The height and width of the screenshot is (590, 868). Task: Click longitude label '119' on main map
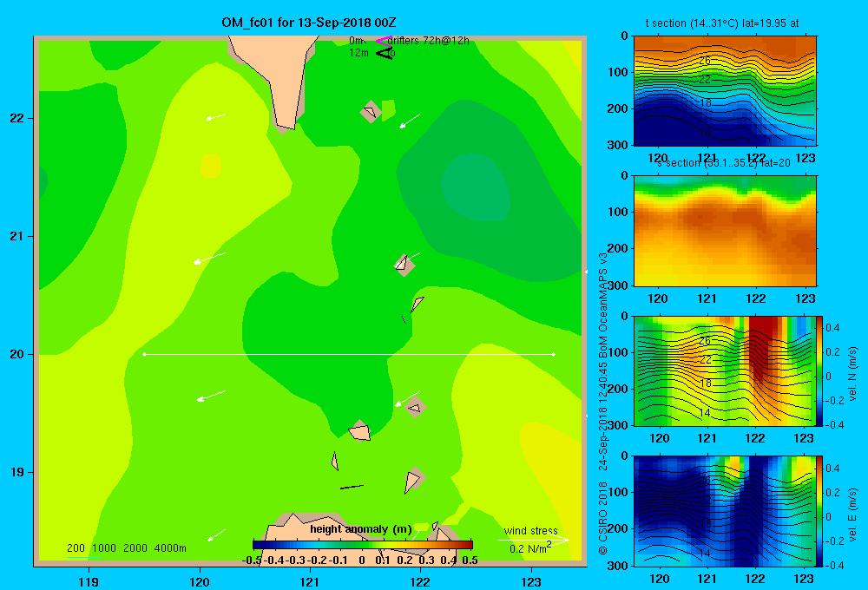[x=89, y=581]
